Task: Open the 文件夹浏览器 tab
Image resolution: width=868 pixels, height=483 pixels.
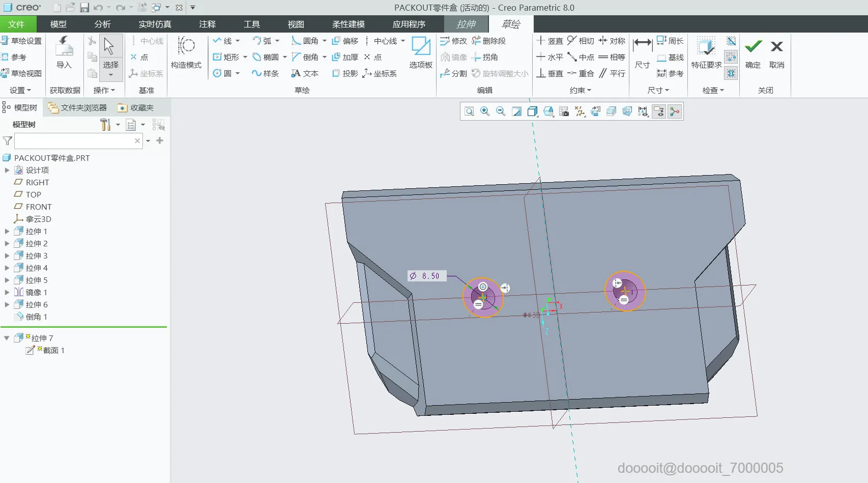Action: point(78,107)
